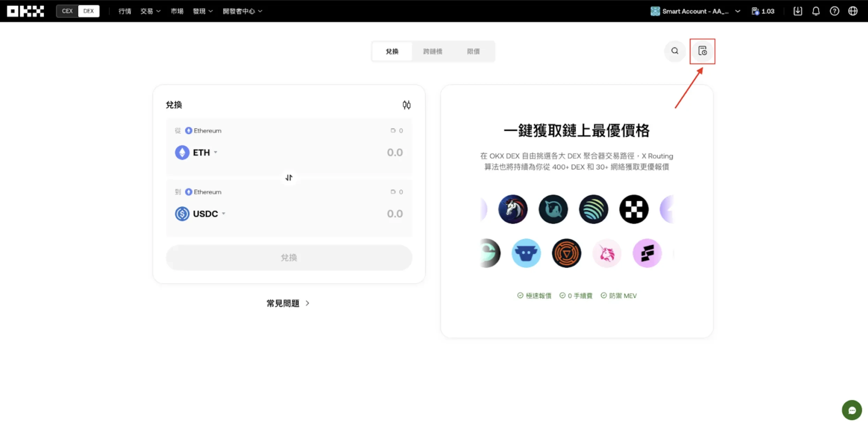This screenshot has width=868, height=425.
Task: Open the live chat bubble
Action: coord(852,410)
